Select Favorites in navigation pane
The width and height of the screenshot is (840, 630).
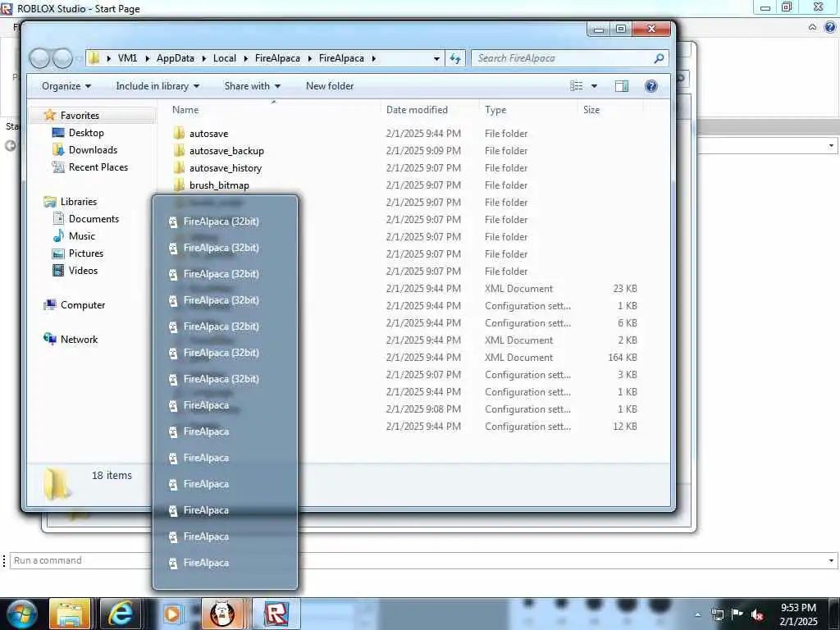pyautogui.click(x=80, y=115)
